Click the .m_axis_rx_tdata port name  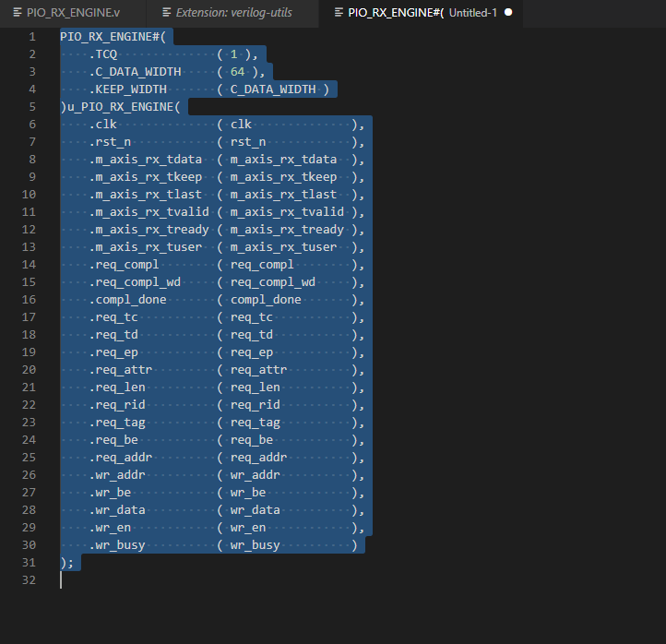pos(146,160)
